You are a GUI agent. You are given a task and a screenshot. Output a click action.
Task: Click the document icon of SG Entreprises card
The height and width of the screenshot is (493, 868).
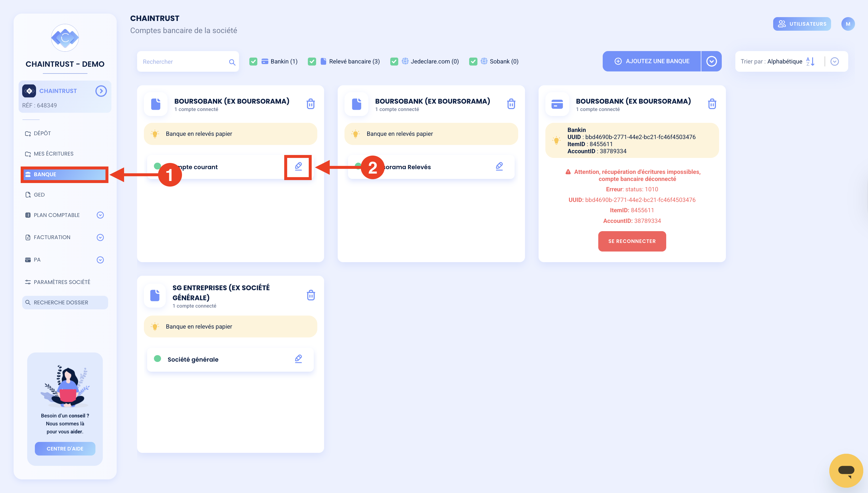click(x=155, y=295)
